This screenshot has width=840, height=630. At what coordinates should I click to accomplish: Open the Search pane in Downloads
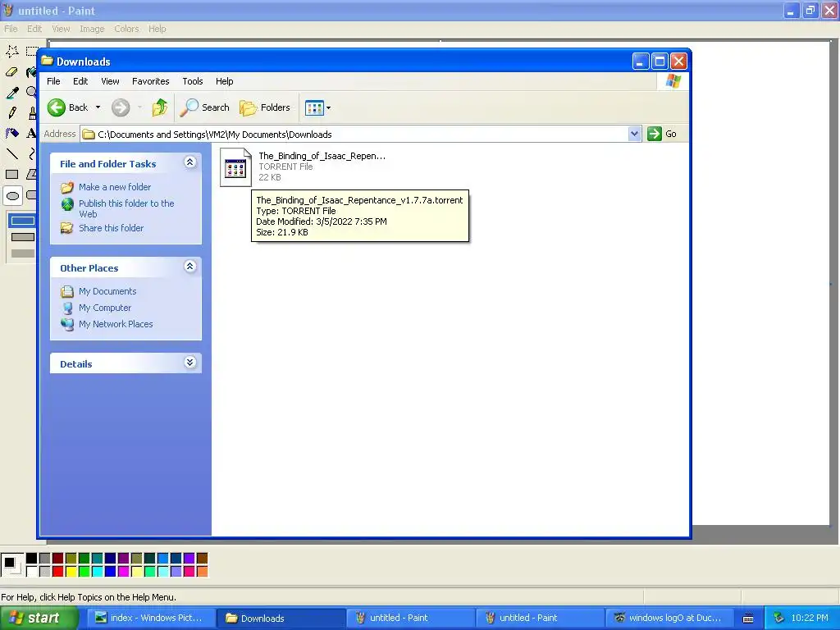pyautogui.click(x=204, y=107)
